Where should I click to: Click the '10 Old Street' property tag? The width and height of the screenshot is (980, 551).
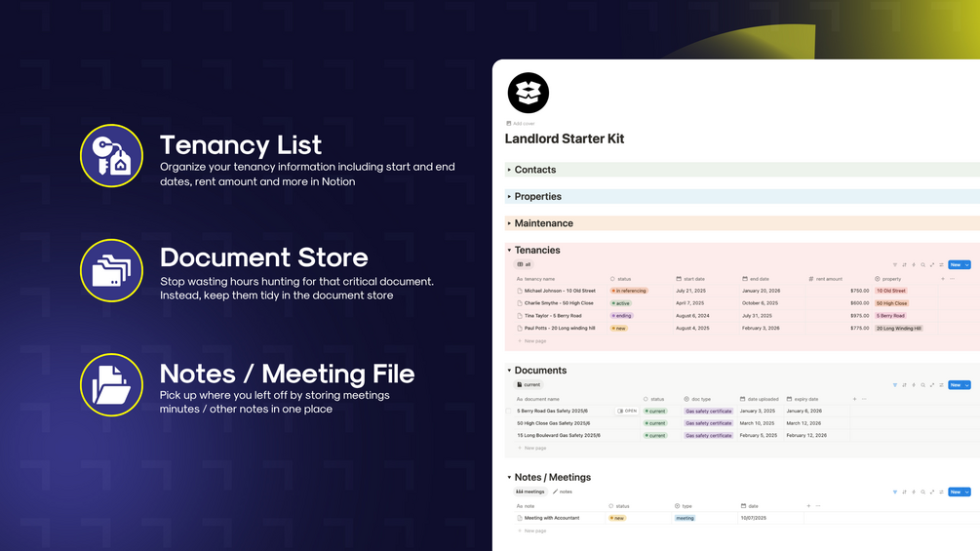pyautogui.click(x=890, y=291)
